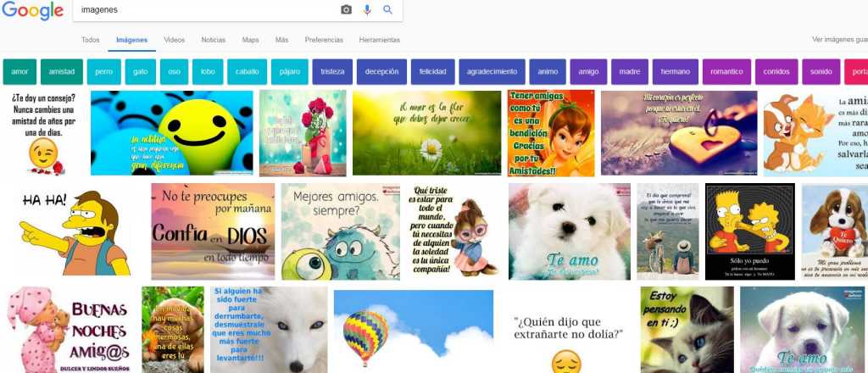Filter by the 'amistad' chip
Screen dimensions: 868x373
(x=61, y=72)
